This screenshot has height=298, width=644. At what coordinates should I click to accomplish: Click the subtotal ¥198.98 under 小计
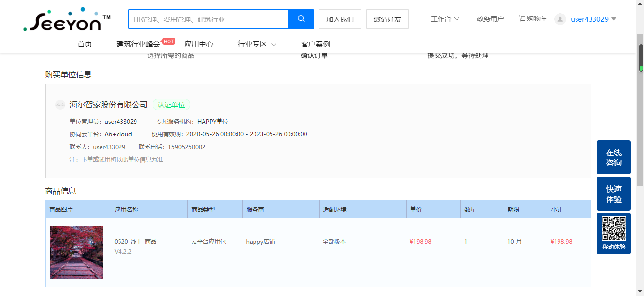561,242
